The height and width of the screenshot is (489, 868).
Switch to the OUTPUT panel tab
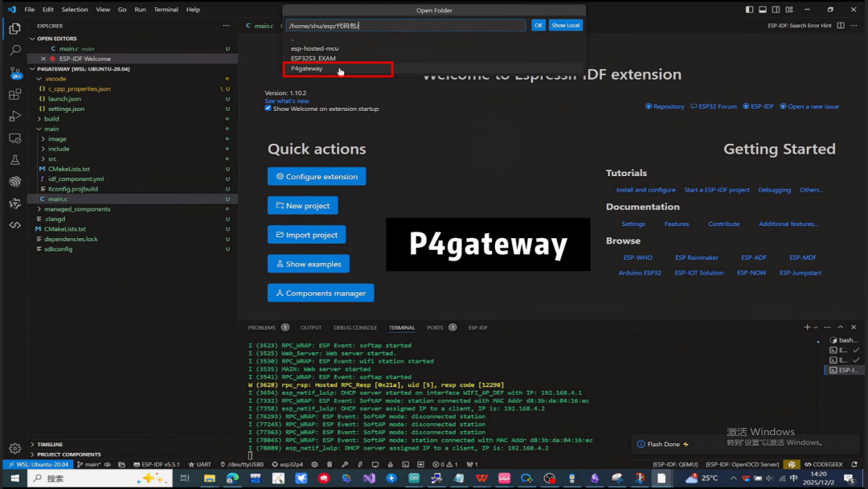click(311, 327)
